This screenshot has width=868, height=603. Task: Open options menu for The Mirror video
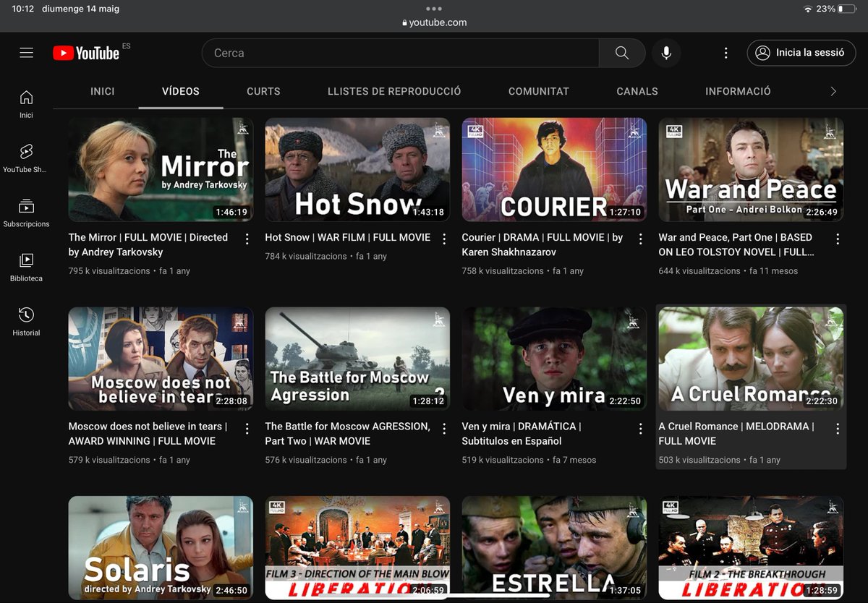point(247,239)
